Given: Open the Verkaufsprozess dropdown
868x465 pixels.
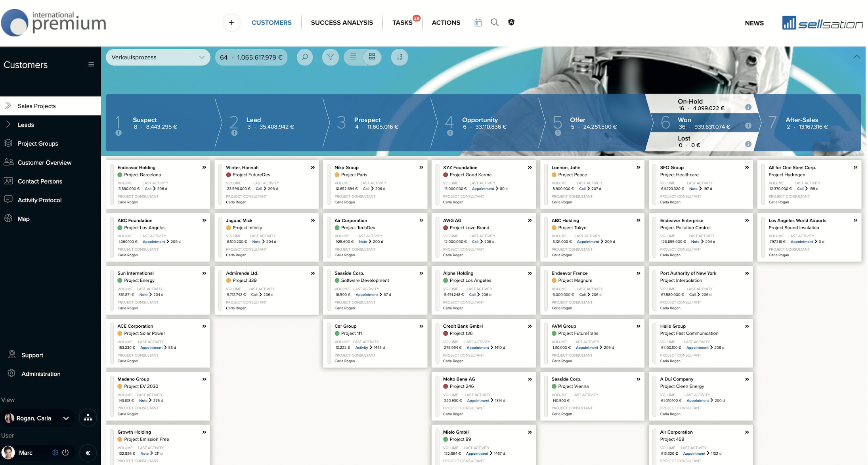Looking at the screenshot, I should [x=158, y=57].
